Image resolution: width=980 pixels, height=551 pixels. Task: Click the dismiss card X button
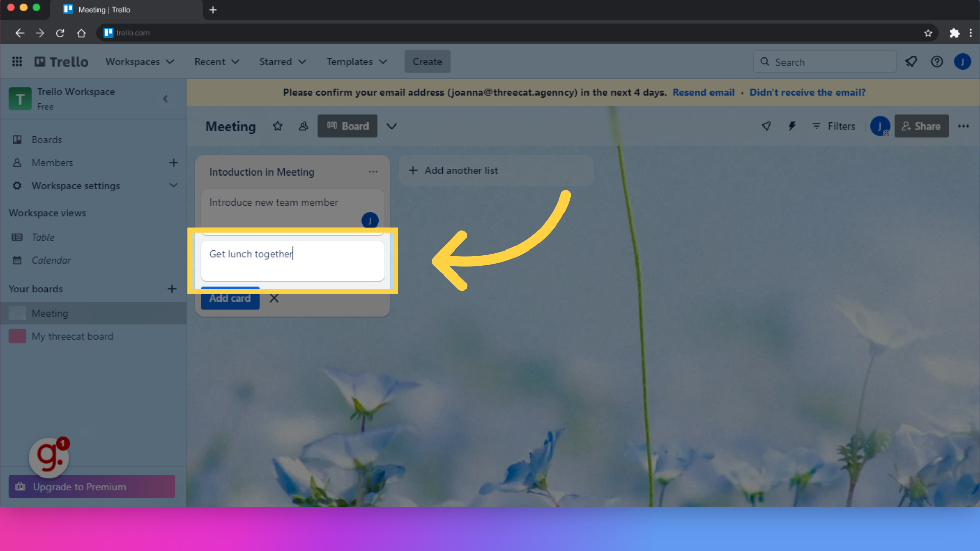pyautogui.click(x=274, y=298)
